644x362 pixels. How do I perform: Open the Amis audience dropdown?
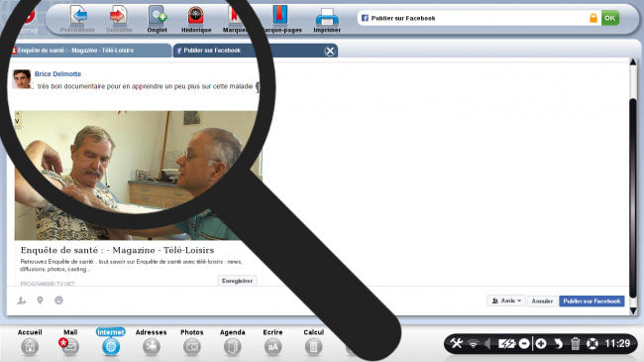click(506, 301)
